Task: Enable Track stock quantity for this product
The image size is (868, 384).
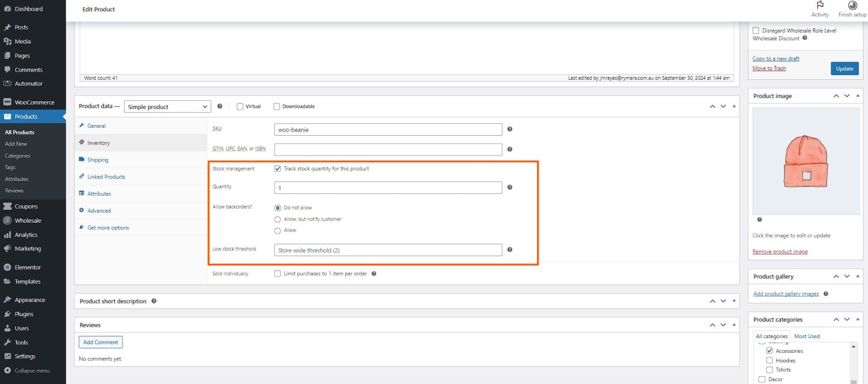Action: tap(277, 168)
